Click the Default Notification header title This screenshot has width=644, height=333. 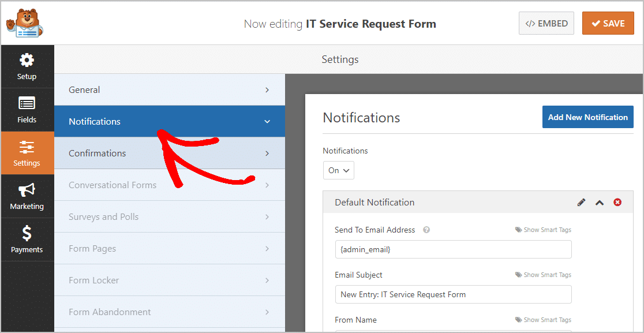tap(375, 203)
